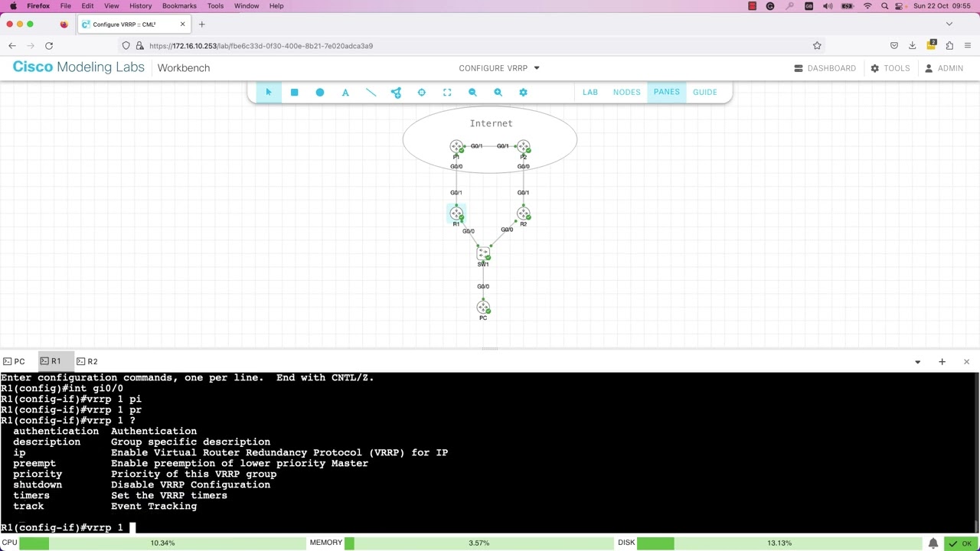Screen dimensions: 980x551
Task: Click the Cisco Modeling Labs logo
Action: coord(79,67)
